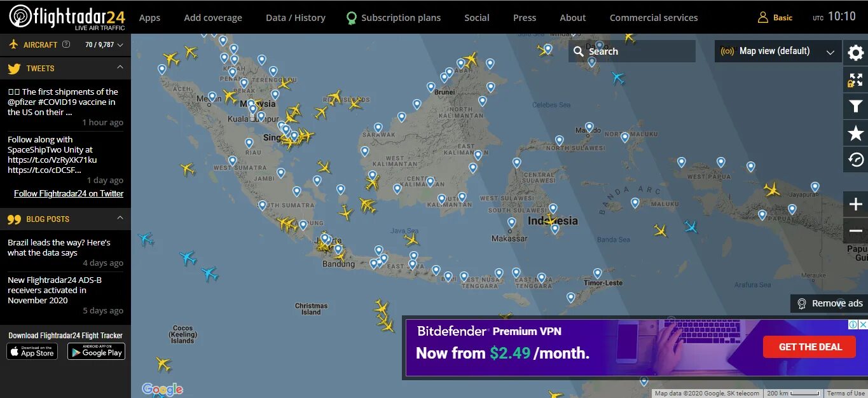Image resolution: width=868 pixels, height=398 pixels.
Task: Click Terms of Use on map footer
Action: pyautogui.click(x=846, y=393)
